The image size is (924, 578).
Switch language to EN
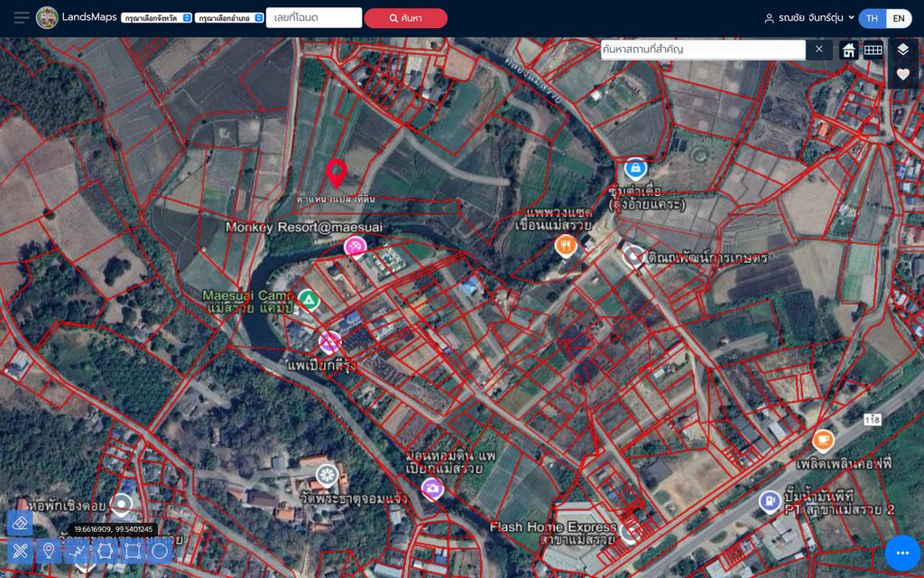899,18
